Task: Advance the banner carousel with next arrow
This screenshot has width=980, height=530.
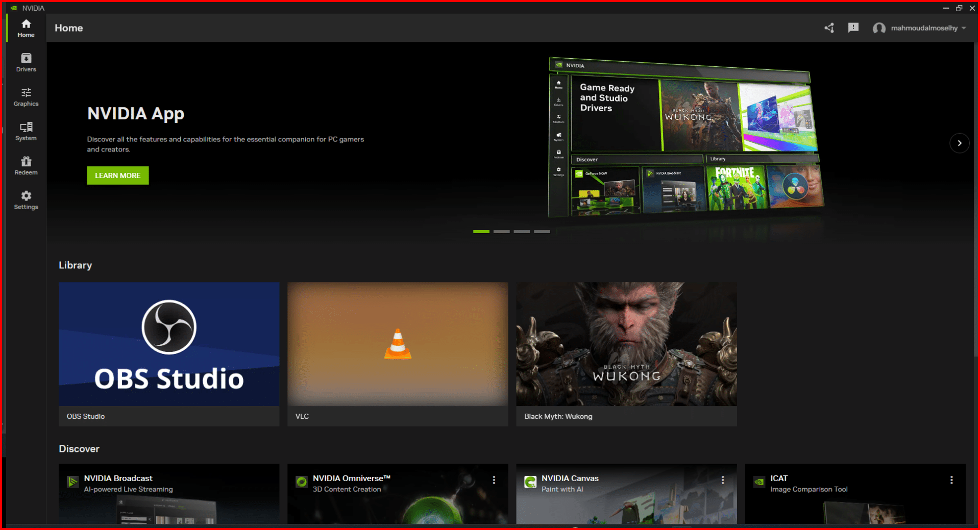Action: [960, 143]
